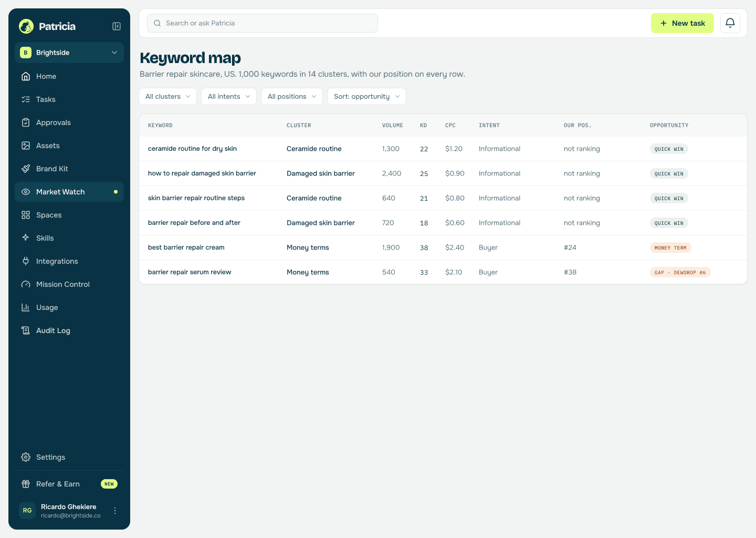Click the Skills sparkle icon
This screenshot has height=538, width=756.
coord(26,238)
